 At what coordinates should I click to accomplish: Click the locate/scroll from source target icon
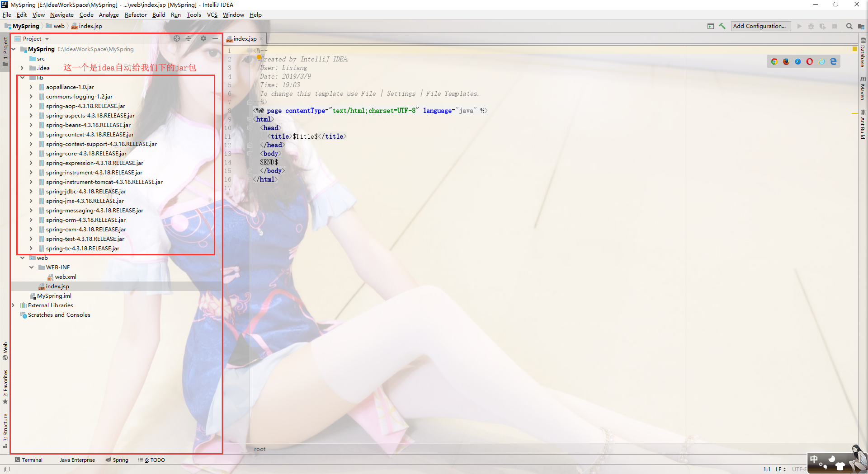pyautogui.click(x=177, y=38)
